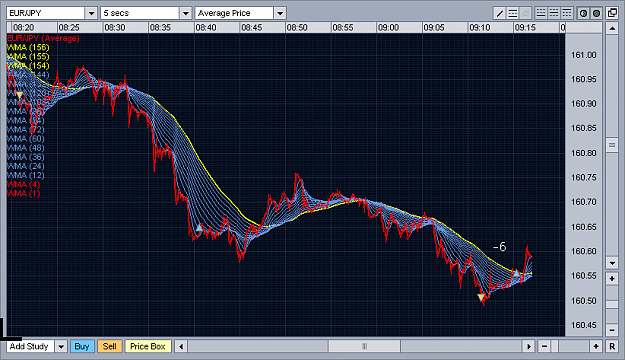Click the WMA (12) legend label
This screenshot has width=625, height=360.
[26, 175]
